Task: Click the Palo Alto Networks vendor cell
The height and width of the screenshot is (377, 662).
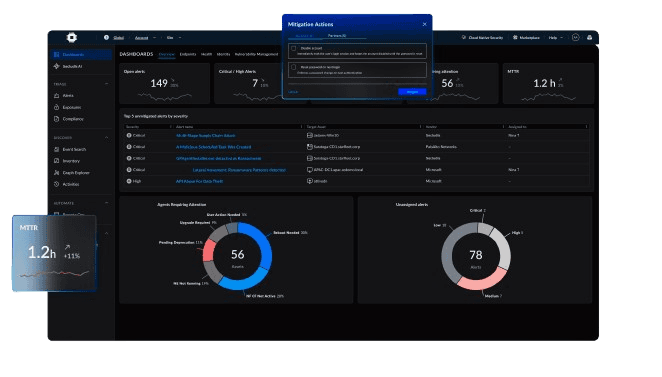Action: click(x=441, y=147)
